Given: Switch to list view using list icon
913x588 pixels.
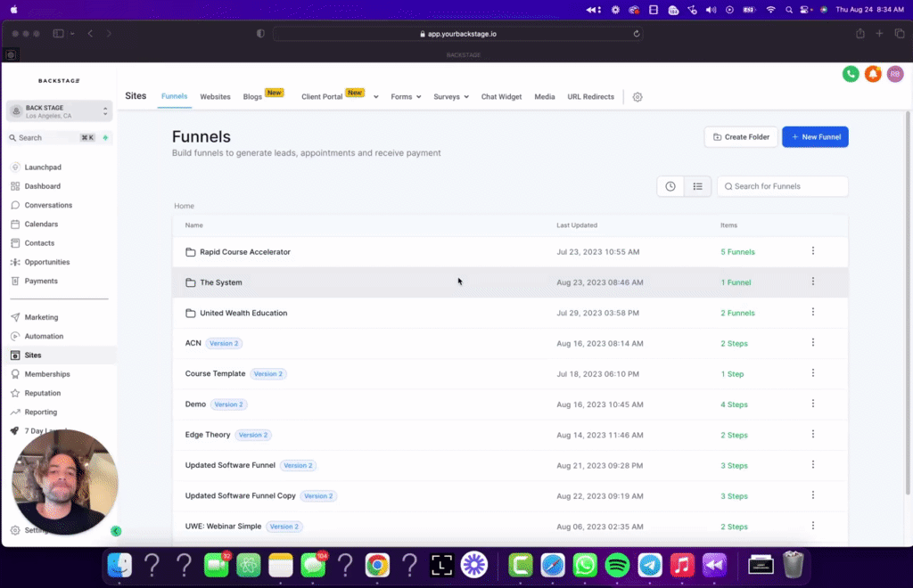Looking at the screenshot, I should click(698, 186).
